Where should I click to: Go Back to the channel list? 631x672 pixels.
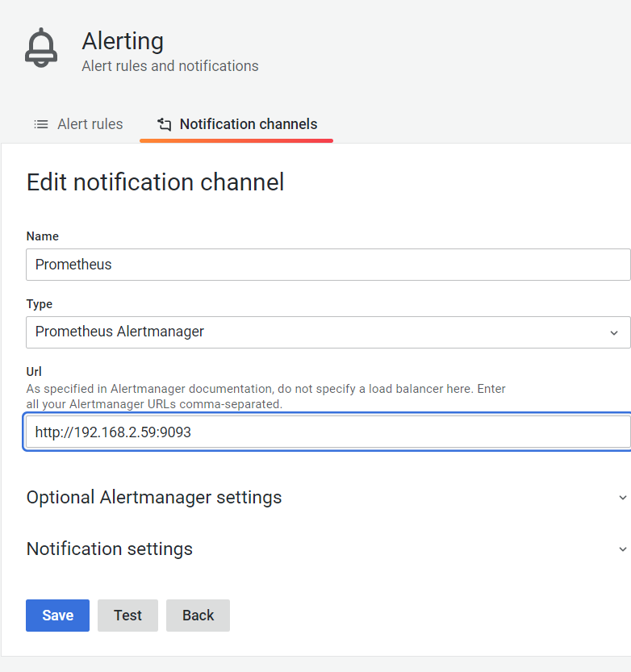198,616
